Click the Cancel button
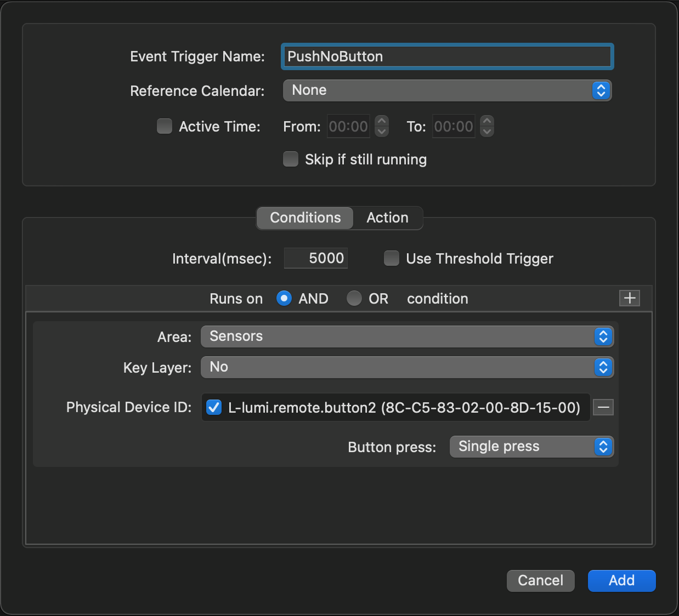Viewport: 679px width, 616px height. click(x=540, y=580)
